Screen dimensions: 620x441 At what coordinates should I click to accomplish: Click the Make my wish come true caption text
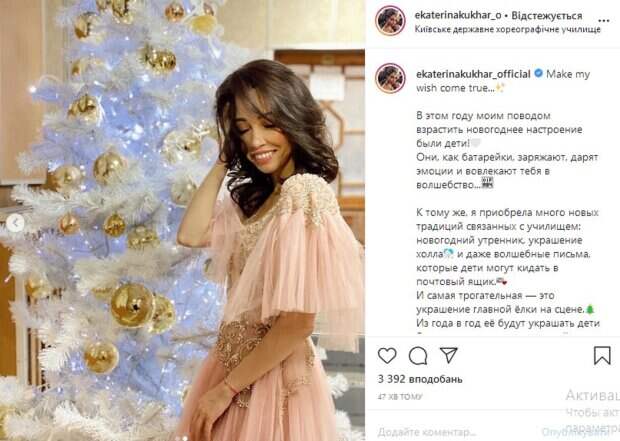point(503,81)
